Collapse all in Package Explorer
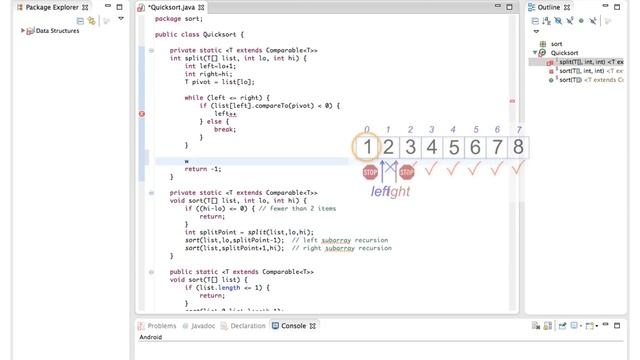The image size is (640, 360). point(80,20)
